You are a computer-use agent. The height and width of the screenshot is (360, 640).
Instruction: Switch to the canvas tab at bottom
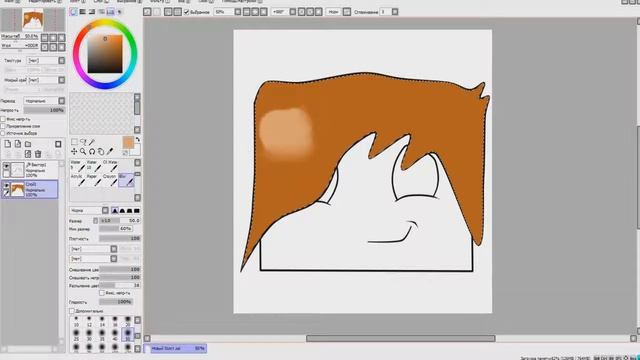coord(176,349)
